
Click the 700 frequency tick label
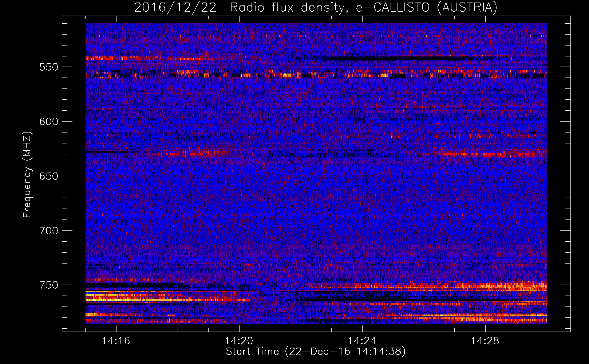49,231
